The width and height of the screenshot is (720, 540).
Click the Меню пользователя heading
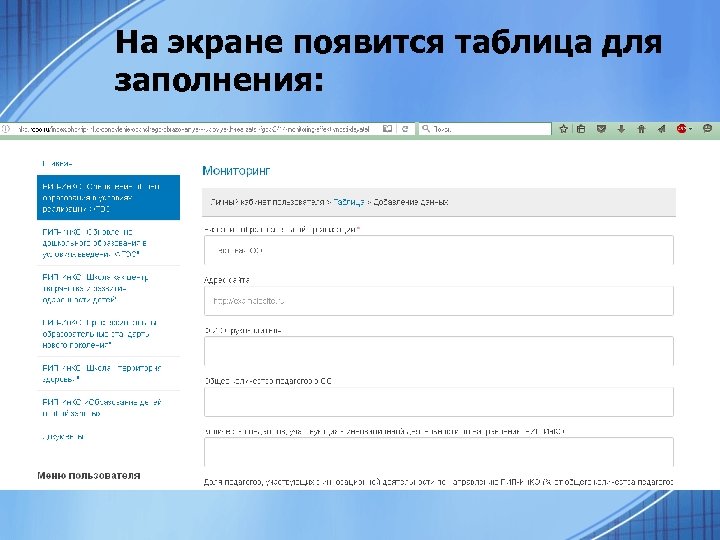click(89, 476)
